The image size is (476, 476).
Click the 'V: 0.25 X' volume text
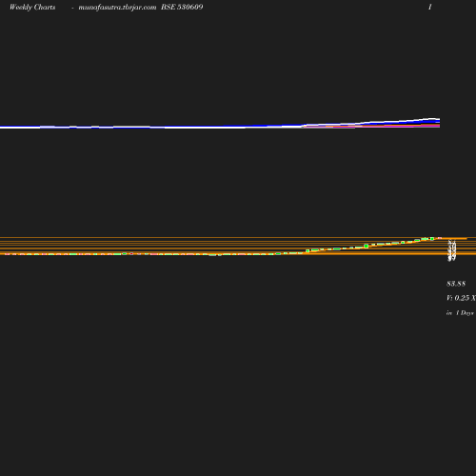(461, 298)
